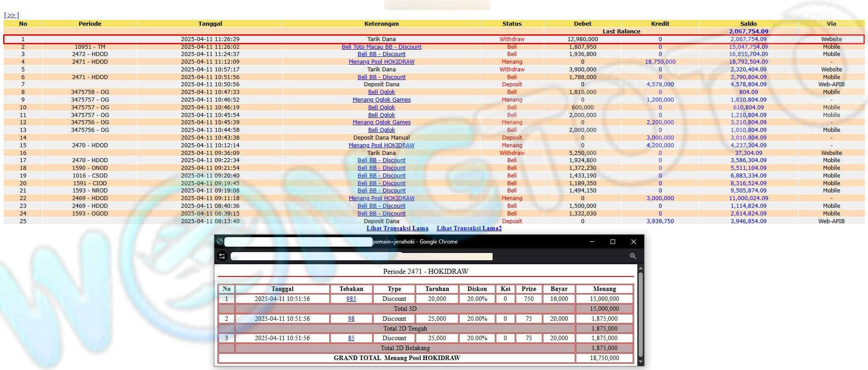Click tebakan number 985 link
Image resolution: width=868 pixels, height=370 pixels.
351,299
